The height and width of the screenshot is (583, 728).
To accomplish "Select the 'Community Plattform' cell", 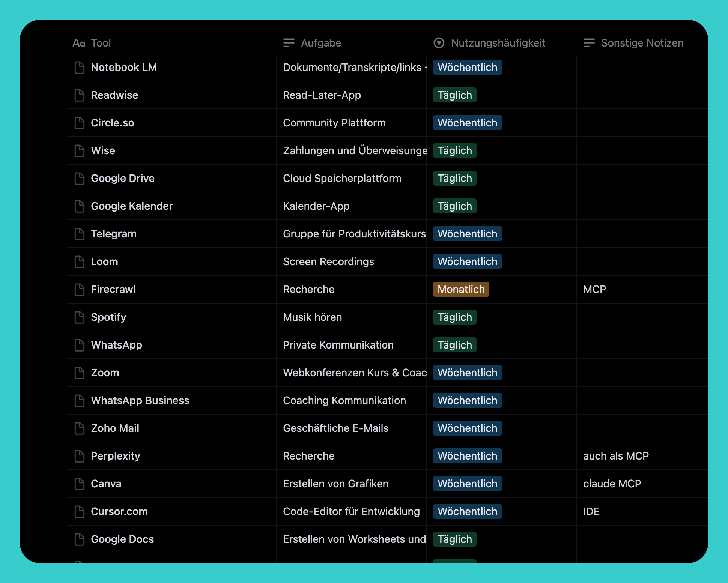I will (x=352, y=123).
